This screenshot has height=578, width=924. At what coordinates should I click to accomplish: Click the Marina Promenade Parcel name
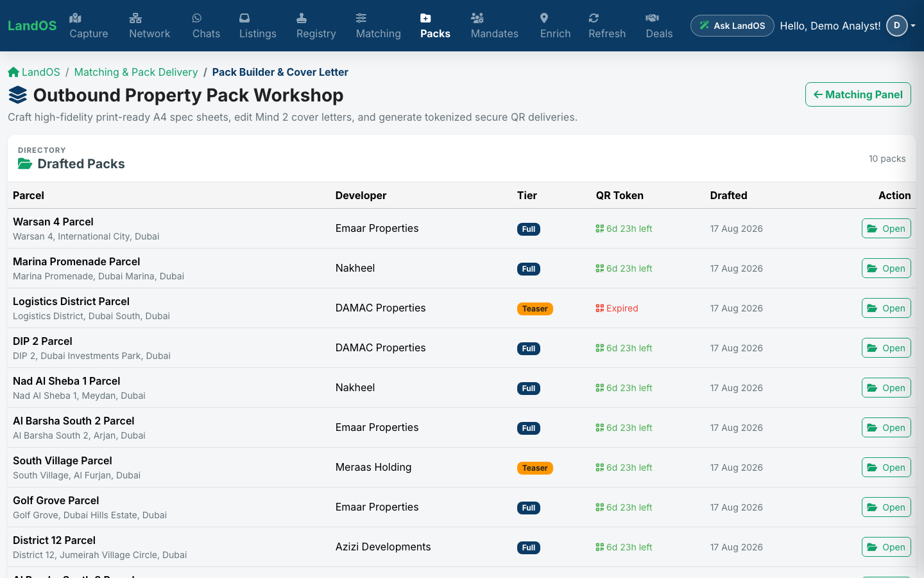pos(76,261)
